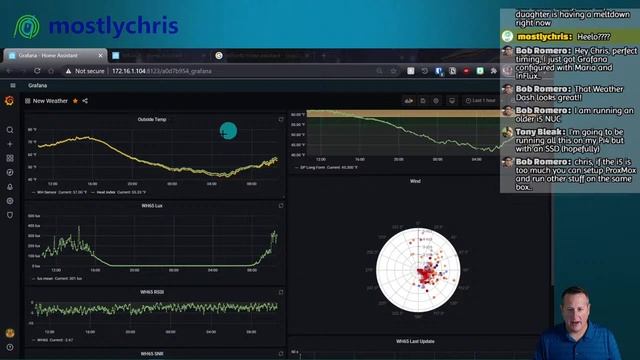Screen dimensions: 640x360
Task: Open a new browser tab with plus
Action: 324,56
